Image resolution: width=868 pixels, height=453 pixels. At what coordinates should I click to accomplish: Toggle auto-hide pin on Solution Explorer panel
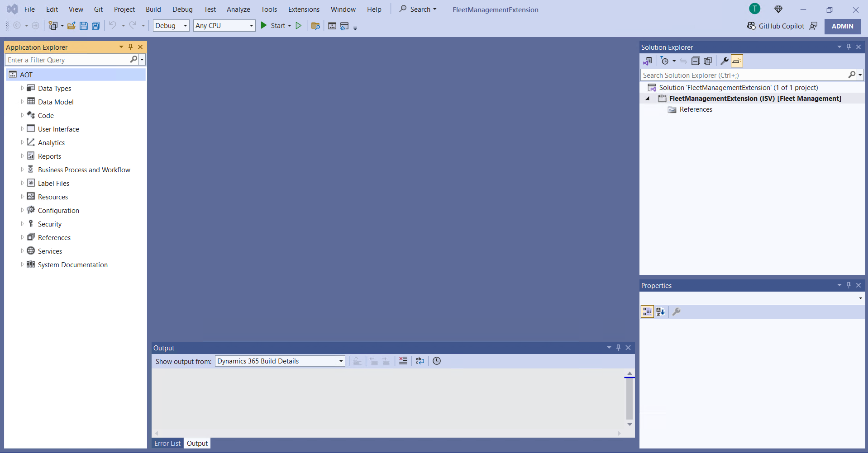coord(849,47)
